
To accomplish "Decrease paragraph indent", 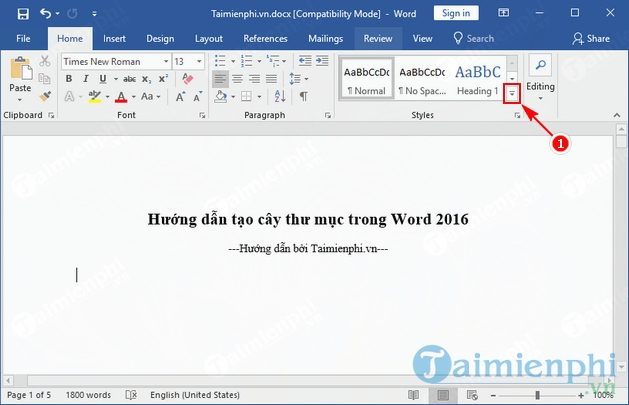I will pyautogui.click(x=305, y=61).
